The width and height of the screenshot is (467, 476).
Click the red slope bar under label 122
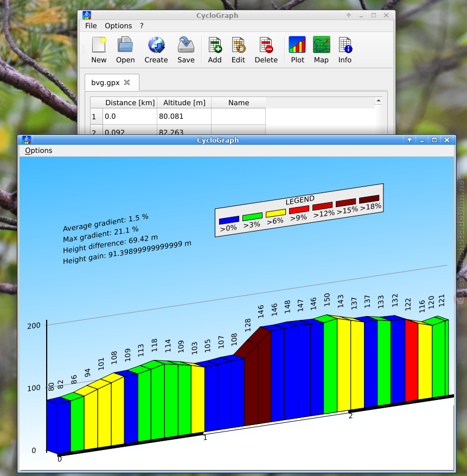(x=412, y=361)
